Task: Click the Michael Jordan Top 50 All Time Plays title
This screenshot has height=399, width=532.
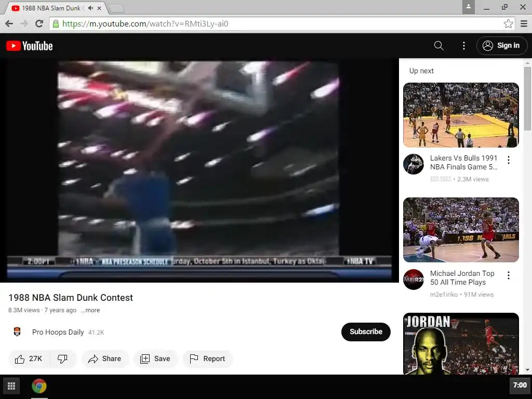Action: pyautogui.click(x=462, y=278)
